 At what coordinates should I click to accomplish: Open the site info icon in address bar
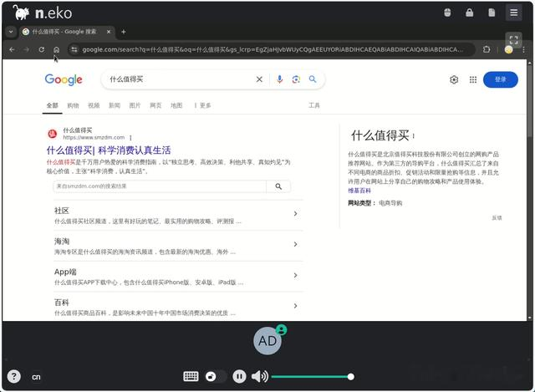(x=74, y=50)
